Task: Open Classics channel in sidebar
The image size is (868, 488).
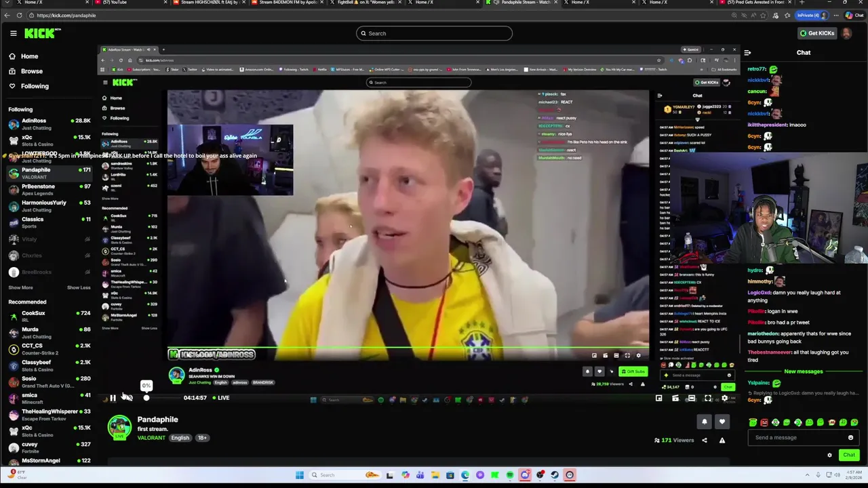Action: 47,222
